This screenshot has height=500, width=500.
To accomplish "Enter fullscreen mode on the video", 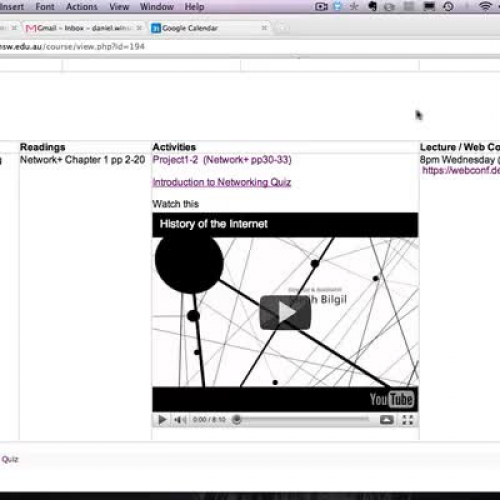I will tap(408, 420).
